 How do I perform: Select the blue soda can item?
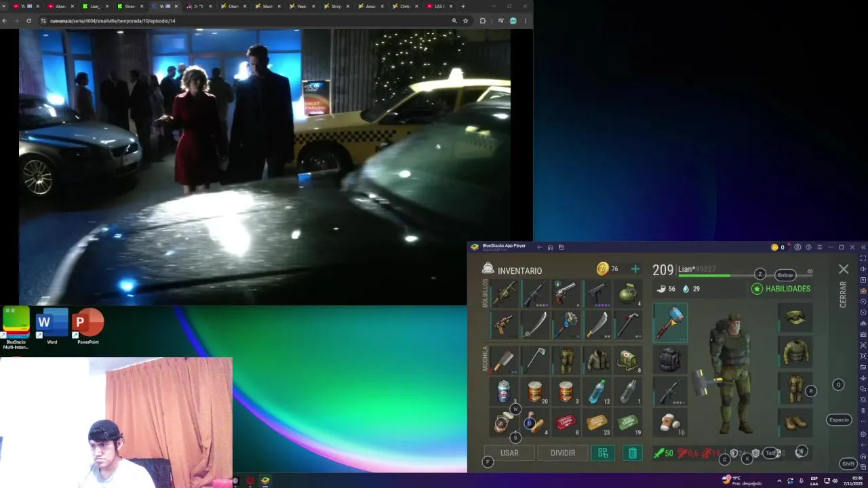pyautogui.click(x=504, y=392)
